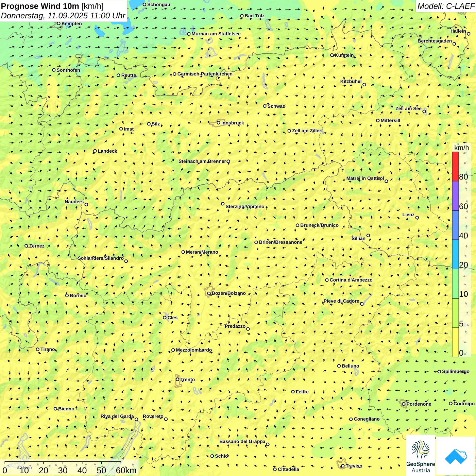Screen dimensions: 476x476
Task: Click the 'Schongau' label
Action: click(x=159, y=4)
